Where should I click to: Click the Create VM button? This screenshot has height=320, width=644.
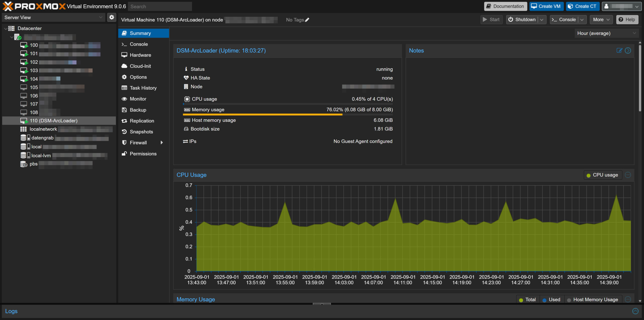pyautogui.click(x=546, y=6)
